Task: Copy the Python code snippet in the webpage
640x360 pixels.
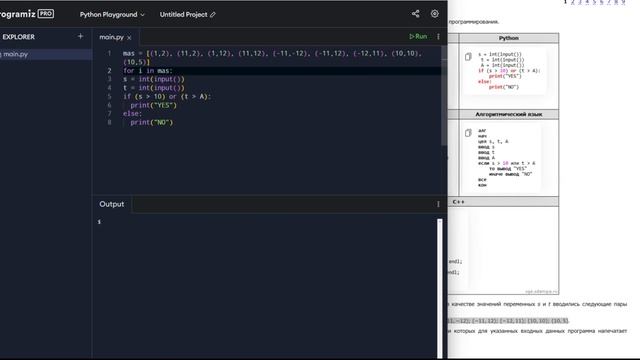Action: (468, 57)
